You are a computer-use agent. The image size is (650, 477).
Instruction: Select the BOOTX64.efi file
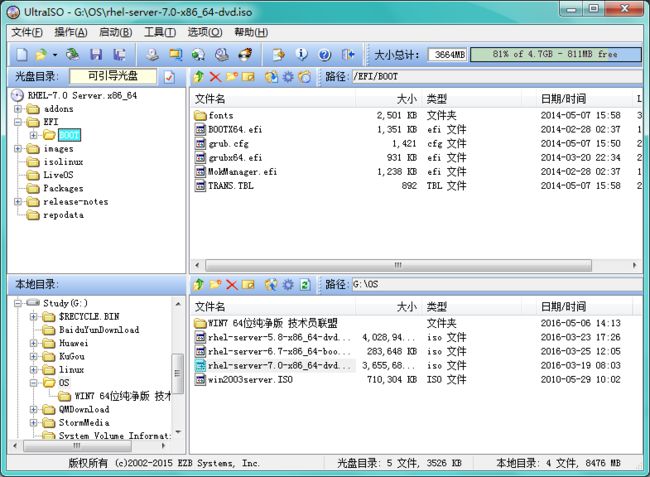[x=235, y=130]
